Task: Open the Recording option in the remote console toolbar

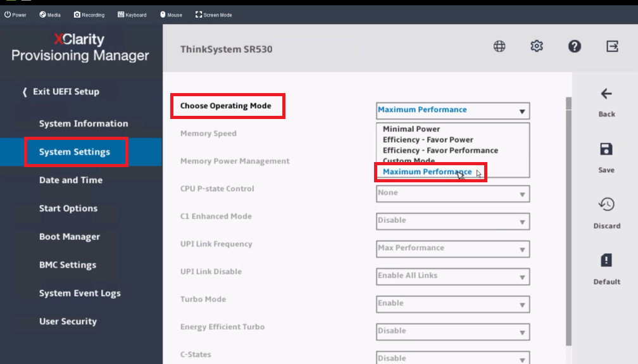Action: (89, 15)
